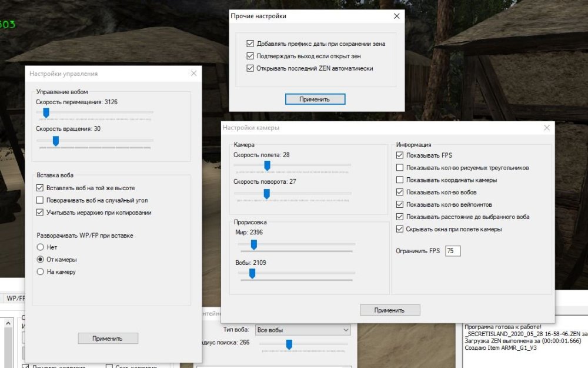The height and width of the screenshot is (368, 588).
Task: Select the Нет radio button
Action: (x=40, y=247)
